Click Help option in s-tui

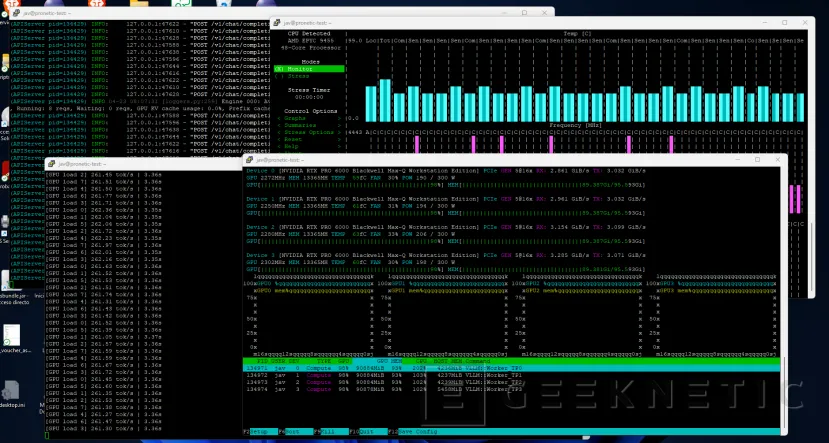point(309,146)
